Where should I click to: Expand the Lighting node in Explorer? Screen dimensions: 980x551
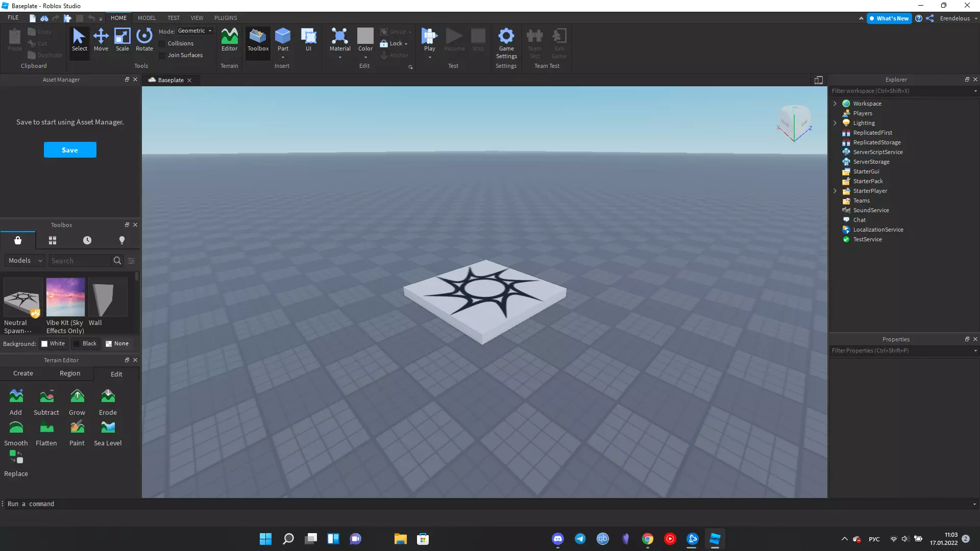pos(835,122)
